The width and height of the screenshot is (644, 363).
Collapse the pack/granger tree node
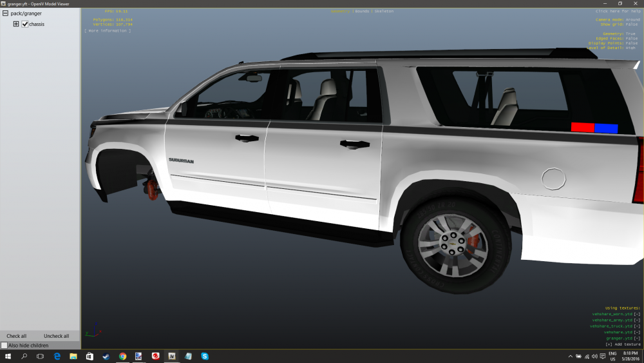click(x=5, y=13)
